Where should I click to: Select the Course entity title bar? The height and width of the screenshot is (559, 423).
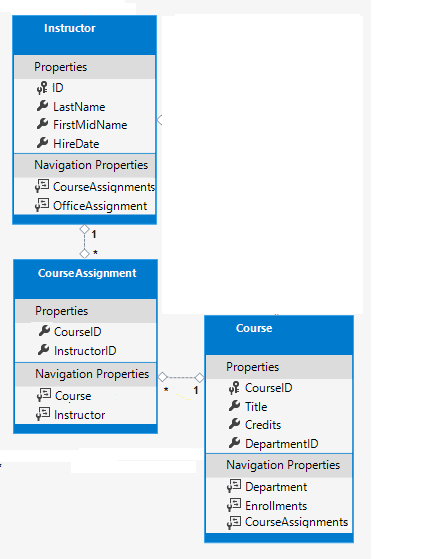[279, 335]
